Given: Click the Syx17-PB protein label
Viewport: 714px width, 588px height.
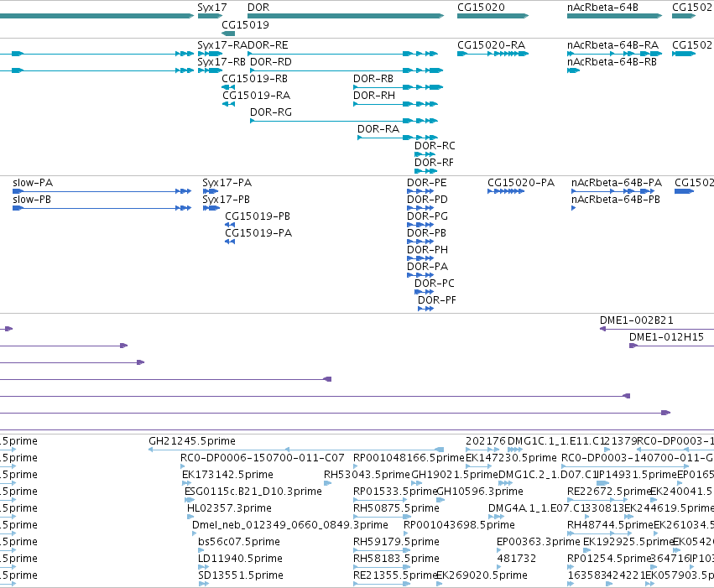Looking at the screenshot, I should click(x=226, y=200).
